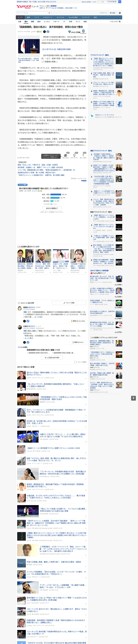The image size is (138, 644).
Task: Open 南野森's commenter avatar
Action: click(x=20, y=308)
